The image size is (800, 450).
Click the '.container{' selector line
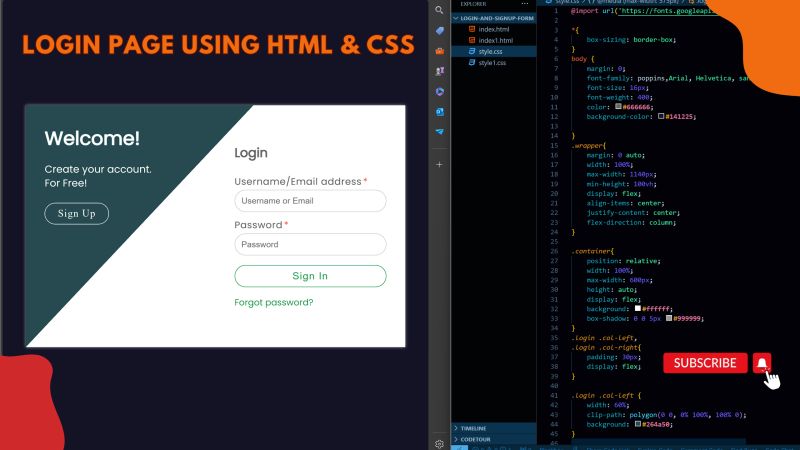click(593, 252)
